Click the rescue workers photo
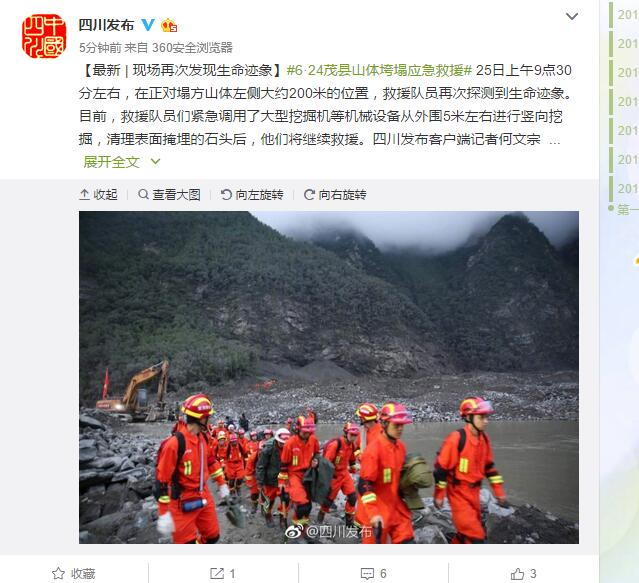This screenshot has width=639, height=583. [x=329, y=377]
